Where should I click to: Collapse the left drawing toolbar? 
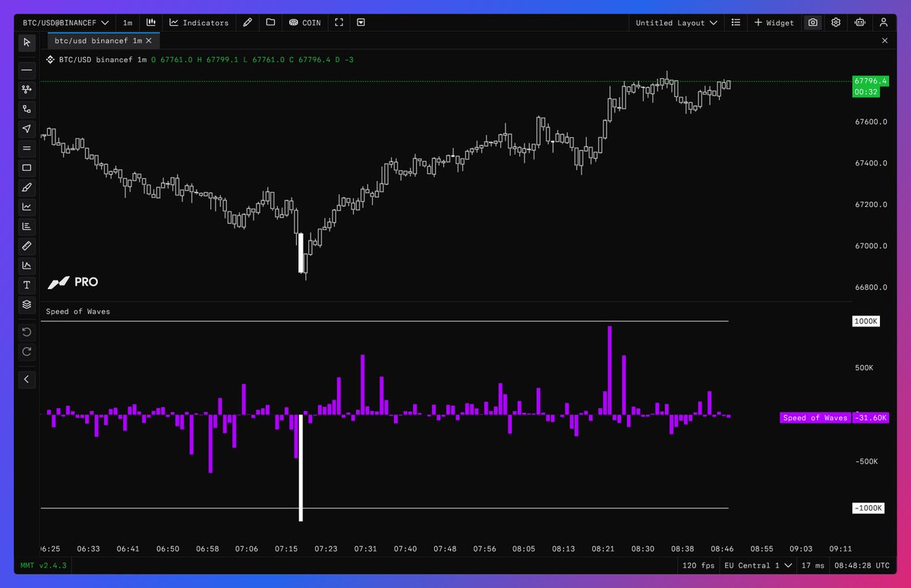point(27,379)
